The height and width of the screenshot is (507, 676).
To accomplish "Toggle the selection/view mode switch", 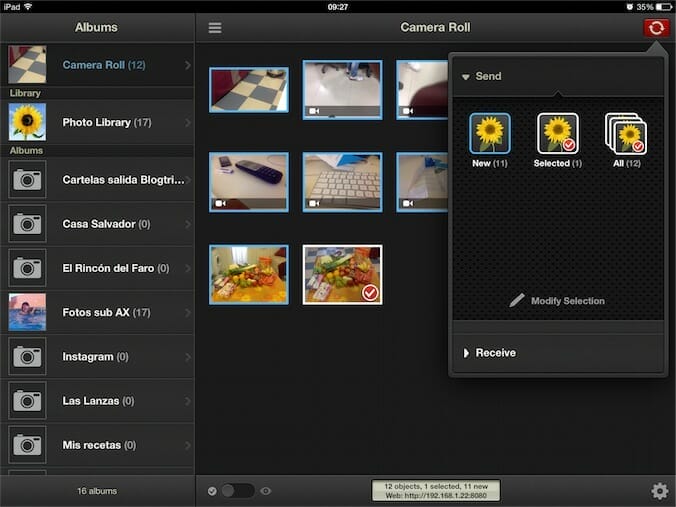I will pos(237,491).
